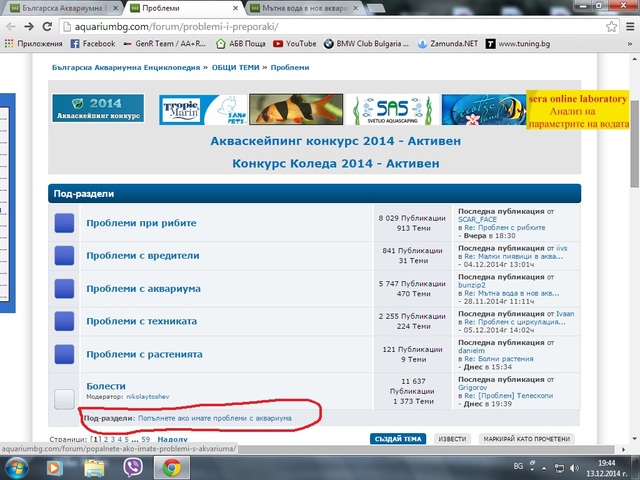Click board icon next to Проблеми при рибите
This screenshot has width=640, height=480.
tap(65, 223)
